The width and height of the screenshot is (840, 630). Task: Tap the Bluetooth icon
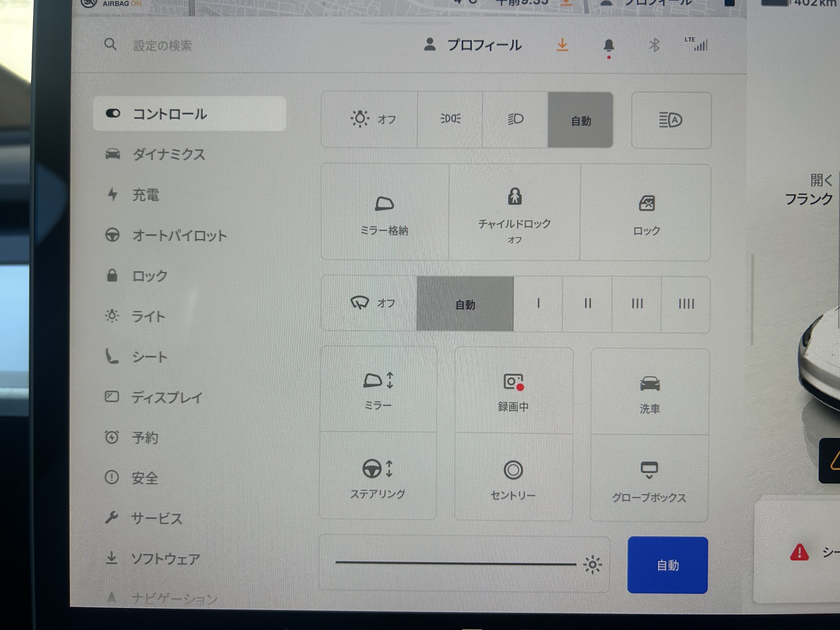654,46
